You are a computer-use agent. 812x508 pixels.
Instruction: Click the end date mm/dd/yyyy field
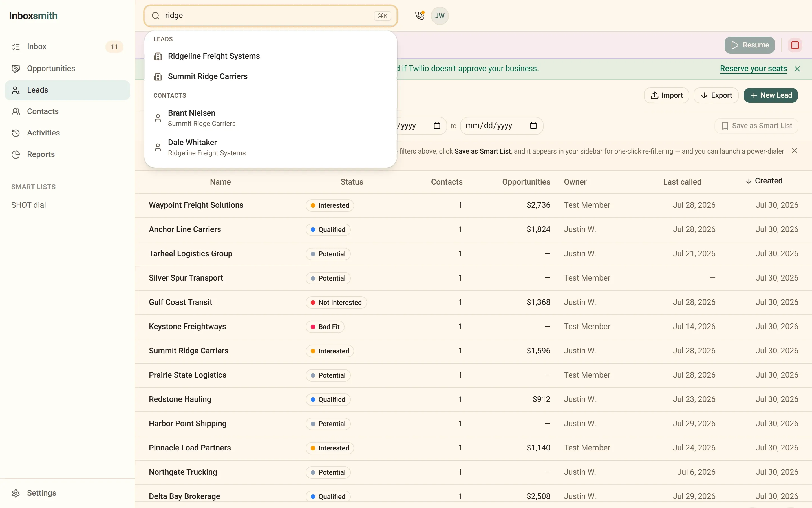pos(501,126)
